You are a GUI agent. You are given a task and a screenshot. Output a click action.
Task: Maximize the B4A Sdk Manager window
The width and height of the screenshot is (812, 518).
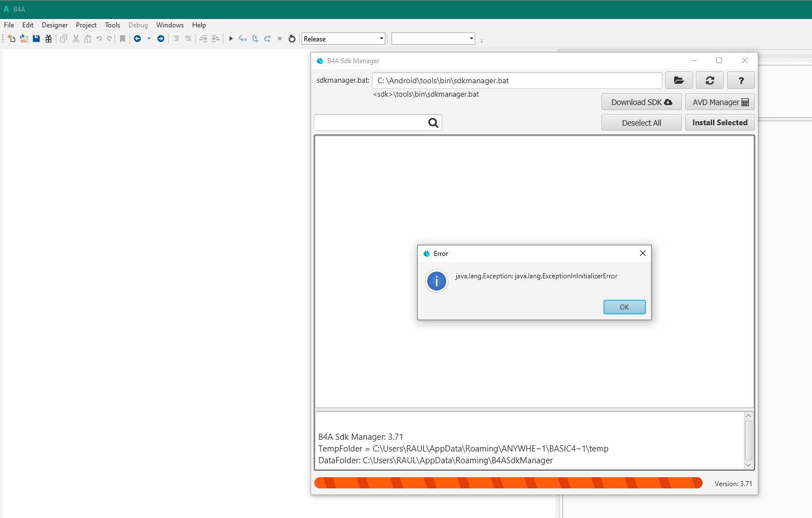(x=719, y=60)
